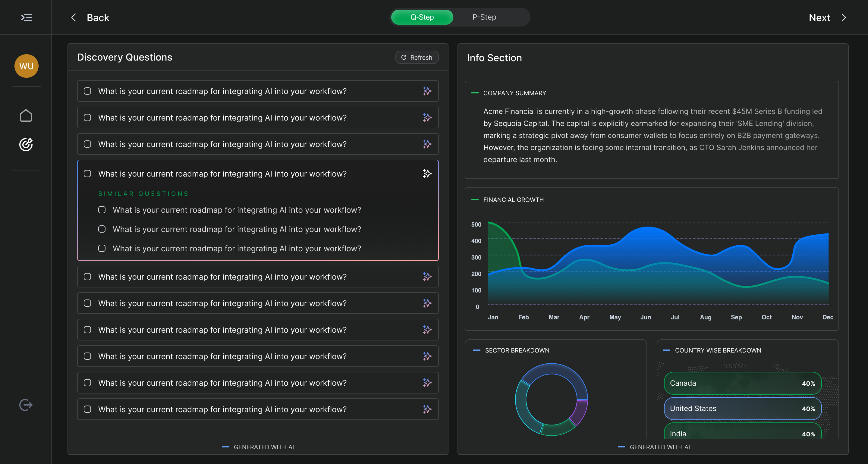
Task: Click the chevron beside Back
Action: click(x=74, y=17)
